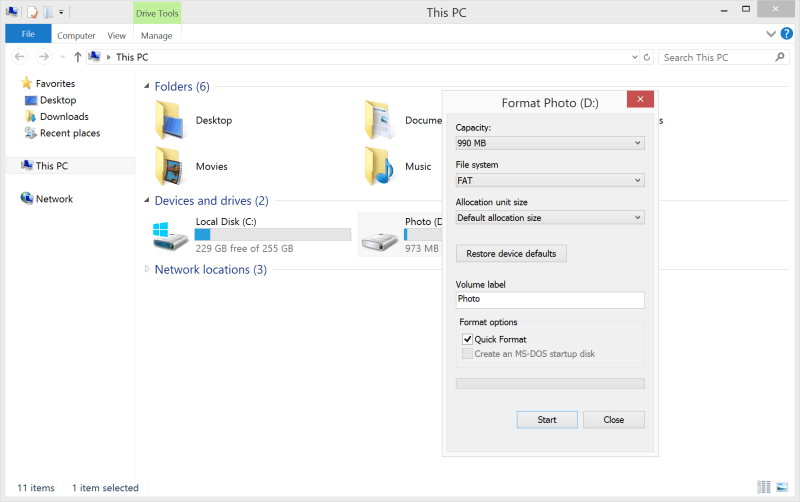Image resolution: width=800 pixels, height=502 pixels.
Task: Click the Close button in Format dialog
Action: tap(614, 419)
